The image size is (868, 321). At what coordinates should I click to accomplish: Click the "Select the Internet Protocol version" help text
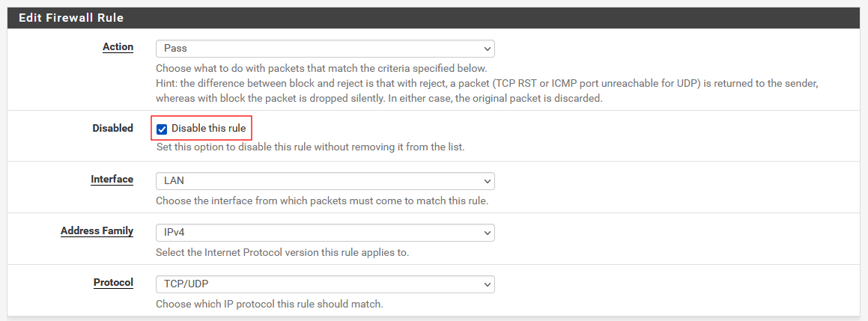click(x=282, y=253)
